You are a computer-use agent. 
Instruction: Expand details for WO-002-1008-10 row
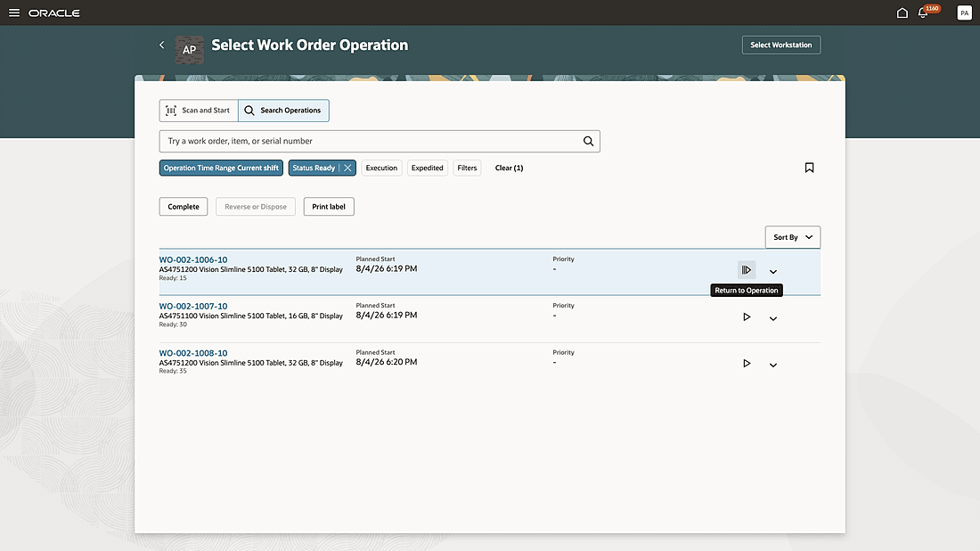click(x=773, y=365)
